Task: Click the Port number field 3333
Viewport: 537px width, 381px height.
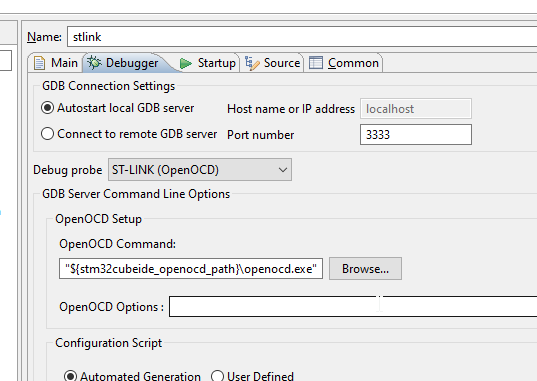Action: 416,134
